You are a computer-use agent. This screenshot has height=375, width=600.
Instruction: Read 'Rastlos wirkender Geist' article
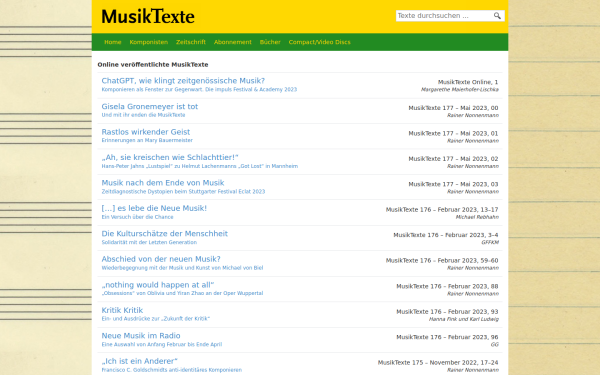tap(145, 132)
